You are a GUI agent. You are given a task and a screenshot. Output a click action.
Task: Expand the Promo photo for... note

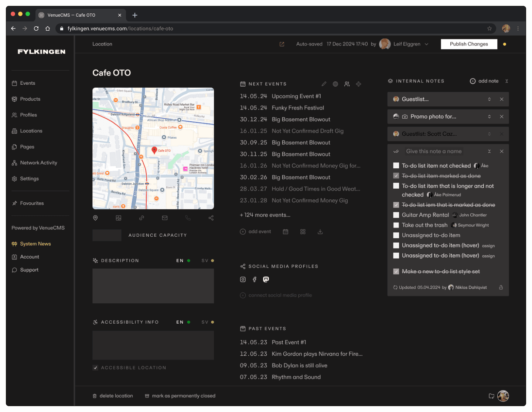tap(490, 116)
